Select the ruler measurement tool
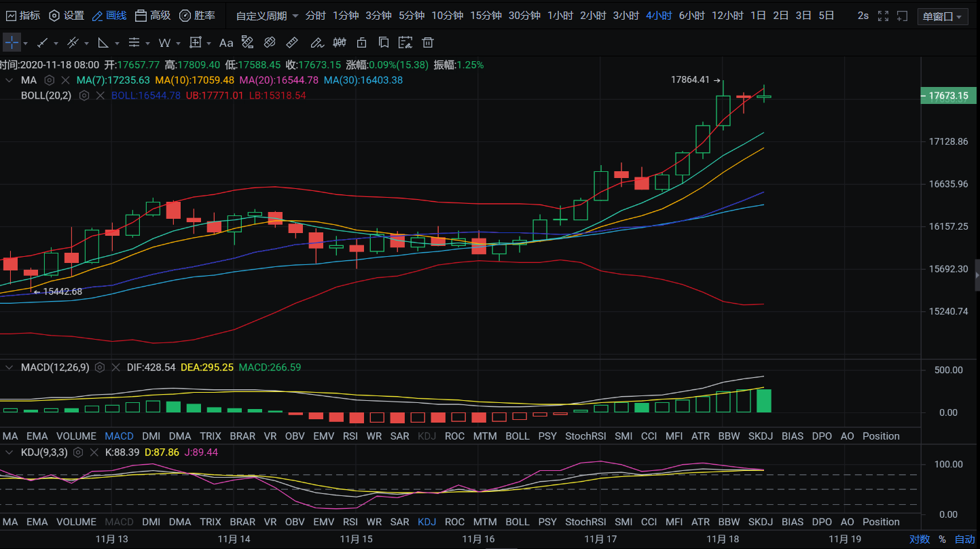 click(x=292, y=43)
